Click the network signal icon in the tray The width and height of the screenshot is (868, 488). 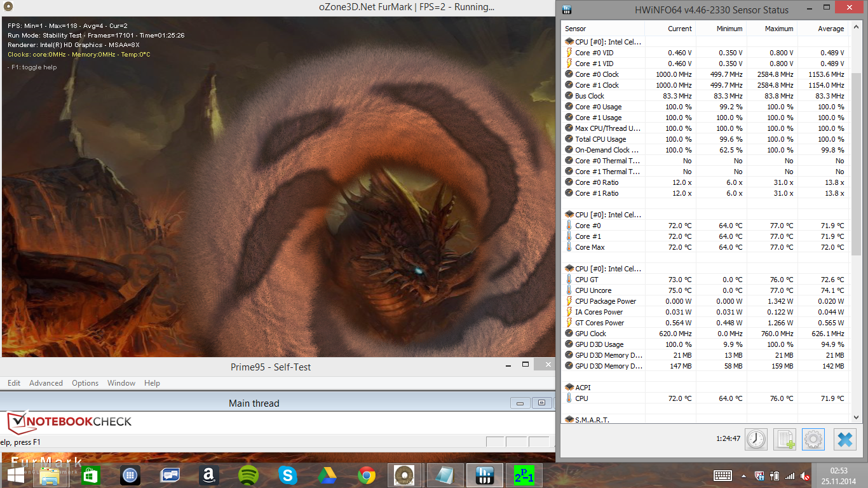pyautogui.click(x=790, y=475)
